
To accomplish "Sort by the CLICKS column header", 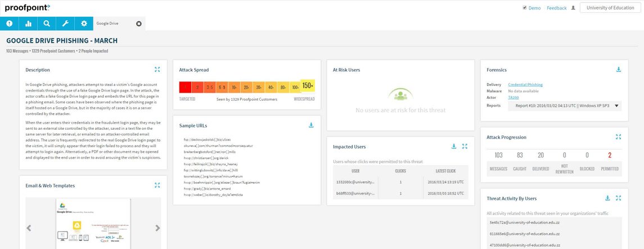I will [400, 170].
